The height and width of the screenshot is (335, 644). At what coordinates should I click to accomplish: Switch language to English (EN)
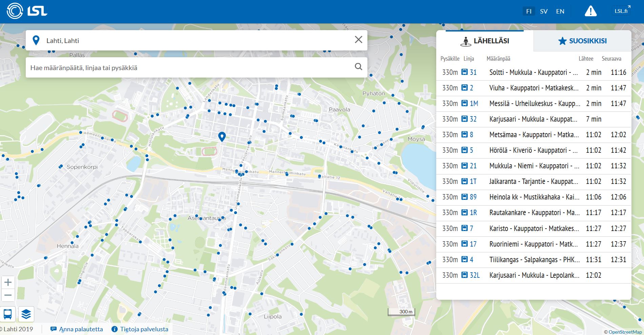[560, 12]
